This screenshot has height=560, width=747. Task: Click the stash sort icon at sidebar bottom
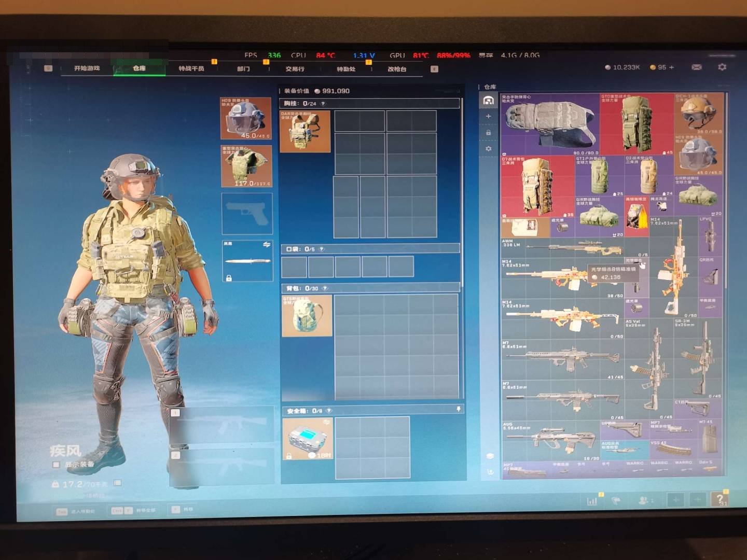coord(490,472)
